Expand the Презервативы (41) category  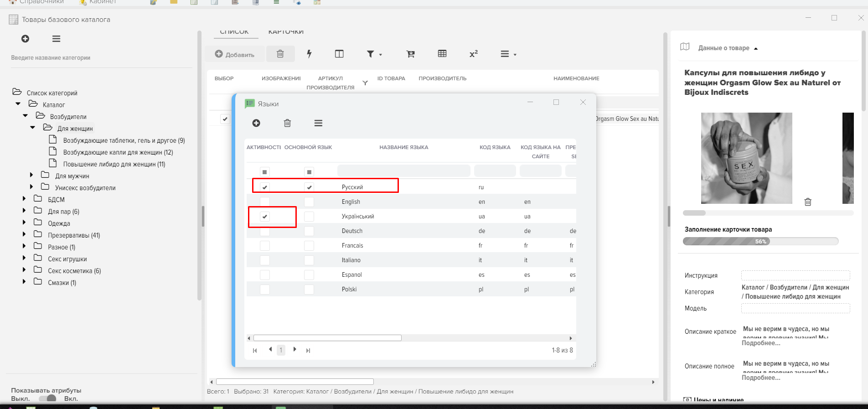[x=24, y=234]
